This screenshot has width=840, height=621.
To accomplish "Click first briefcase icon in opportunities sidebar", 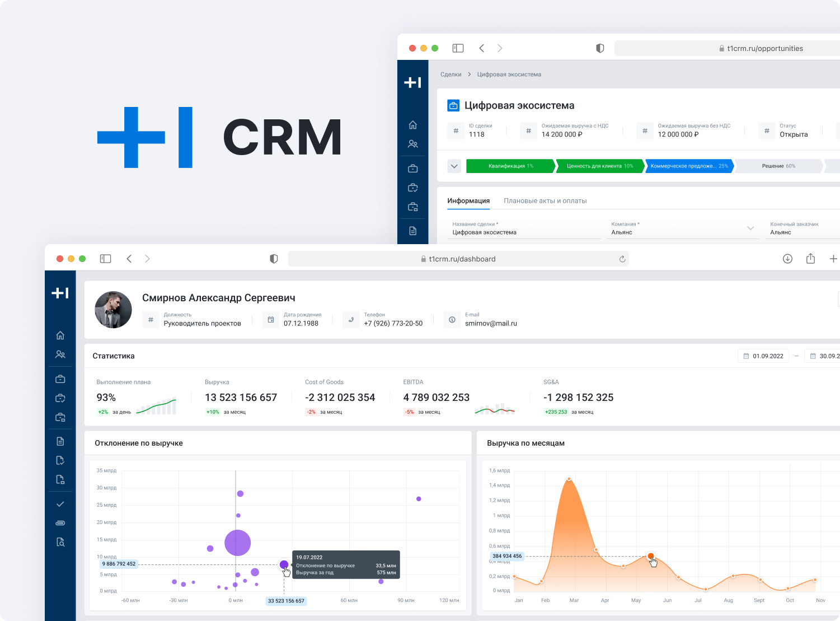I will pos(413,169).
